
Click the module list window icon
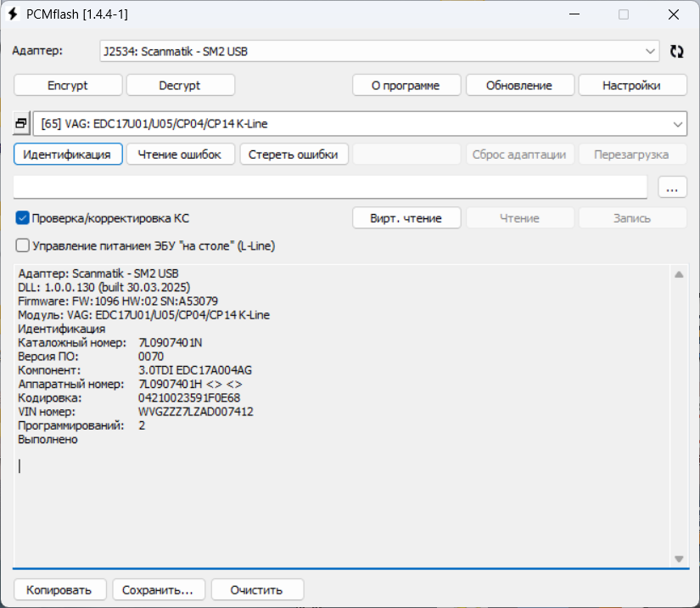22,124
